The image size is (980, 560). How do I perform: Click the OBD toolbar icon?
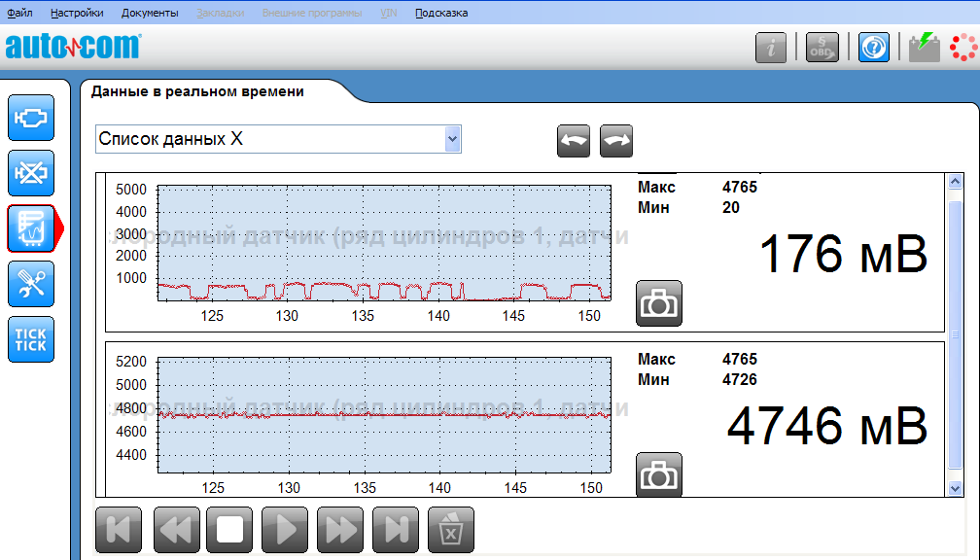(822, 48)
